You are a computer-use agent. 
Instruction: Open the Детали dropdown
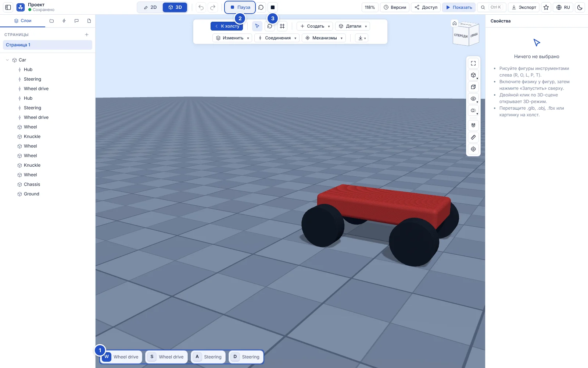pyautogui.click(x=352, y=26)
